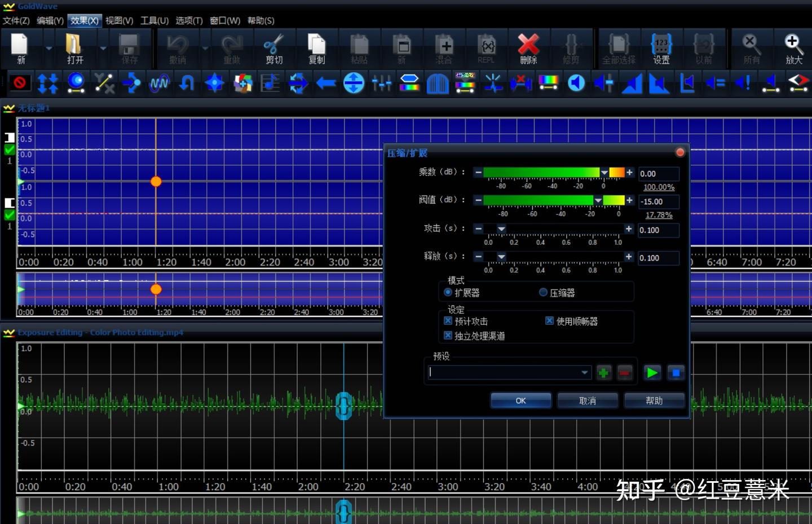
Task: Click the 帮助 button in the dialog
Action: coord(654,400)
